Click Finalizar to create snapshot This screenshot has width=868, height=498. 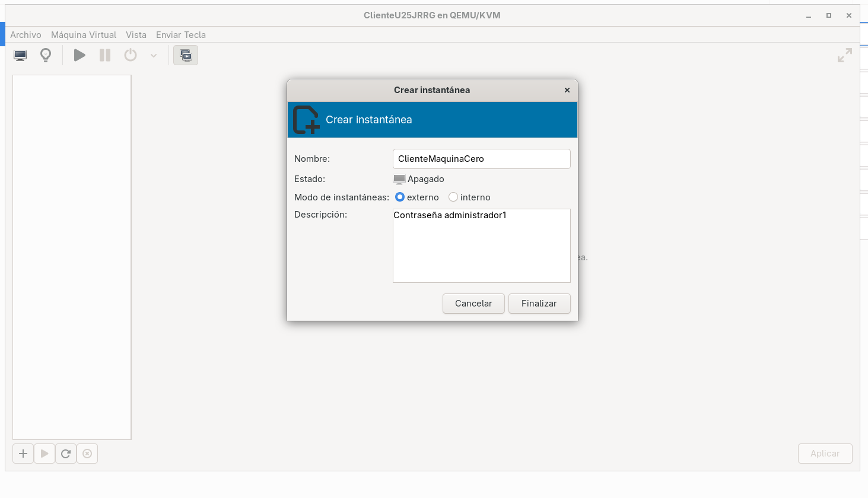tap(539, 304)
